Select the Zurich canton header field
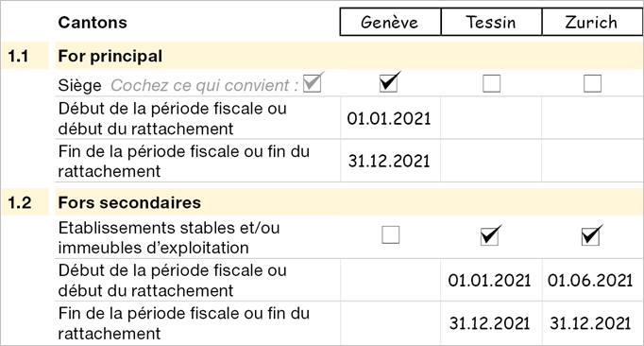Viewport: 644px width, 346px height. (592, 22)
